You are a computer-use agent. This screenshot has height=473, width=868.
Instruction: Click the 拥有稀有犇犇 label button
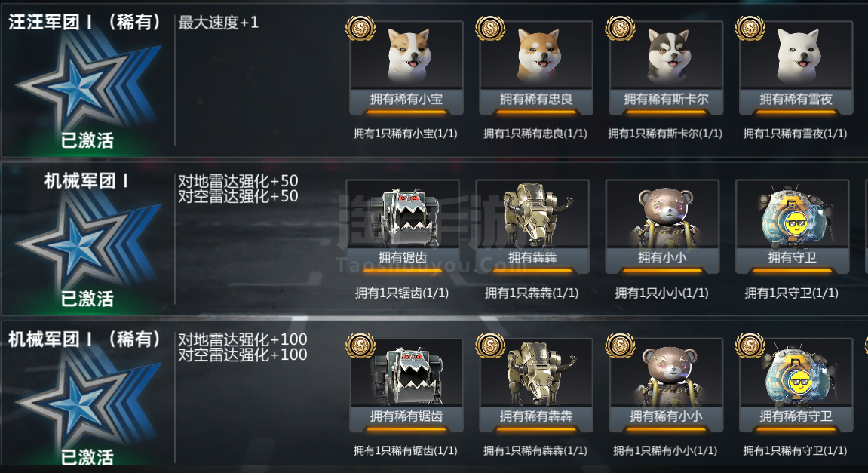tap(536, 416)
